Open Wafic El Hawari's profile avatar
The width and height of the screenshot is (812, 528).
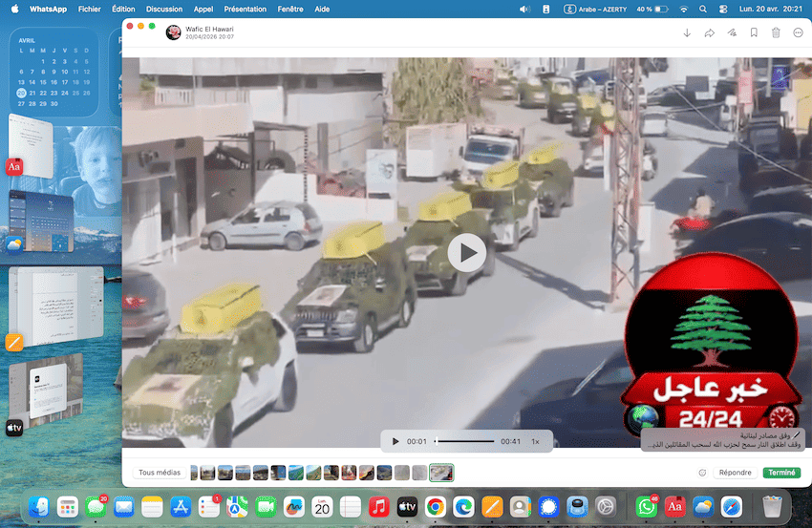coord(174,33)
